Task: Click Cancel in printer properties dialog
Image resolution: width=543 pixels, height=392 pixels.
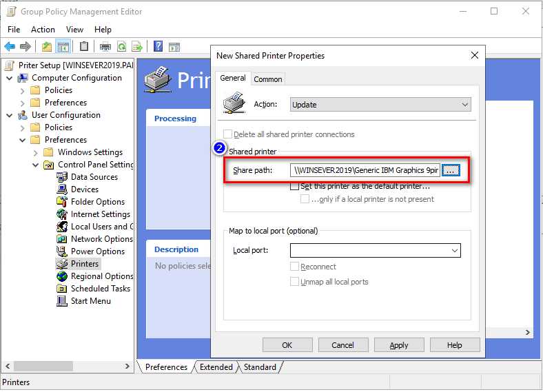Action: click(343, 346)
